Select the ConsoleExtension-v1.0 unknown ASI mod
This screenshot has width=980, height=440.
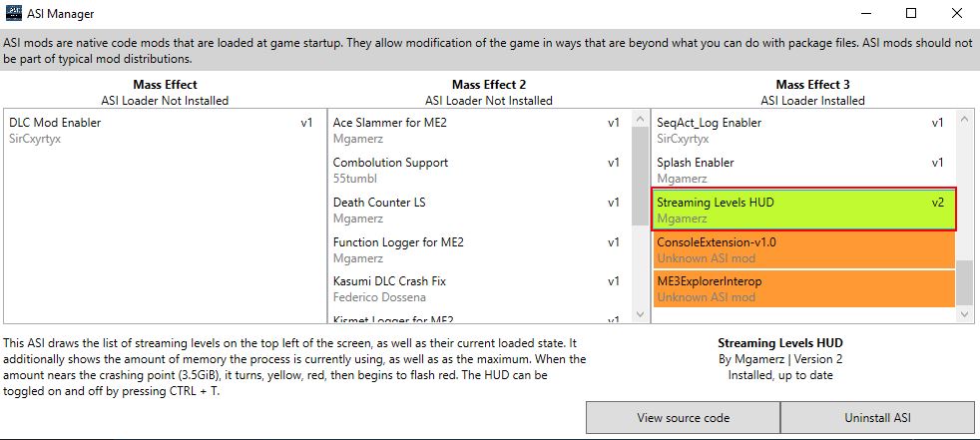pyautogui.click(x=804, y=250)
